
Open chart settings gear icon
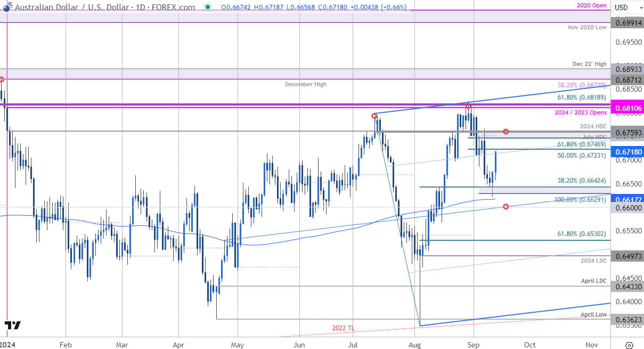click(x=629, y=345)
